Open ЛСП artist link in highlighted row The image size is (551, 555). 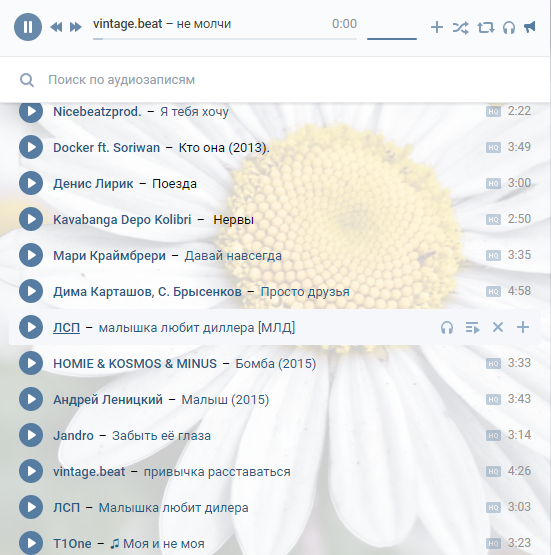coord(67,328)
